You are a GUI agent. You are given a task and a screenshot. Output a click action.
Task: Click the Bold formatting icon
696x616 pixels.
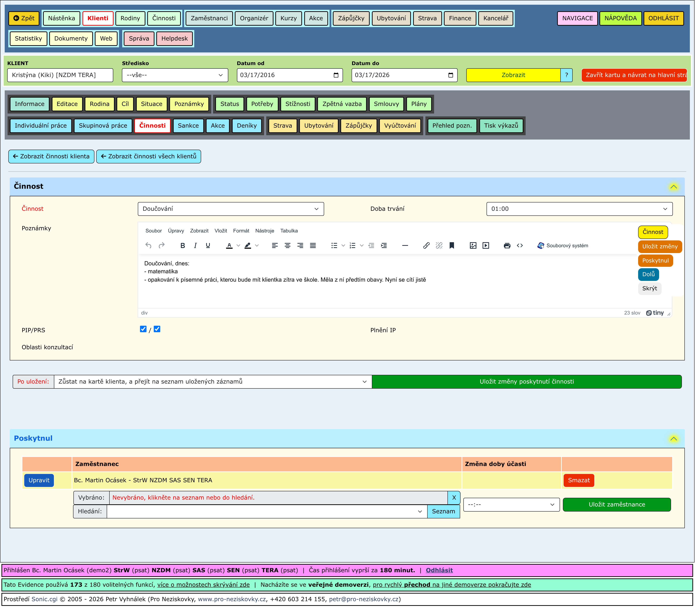[x=183, y=246]
